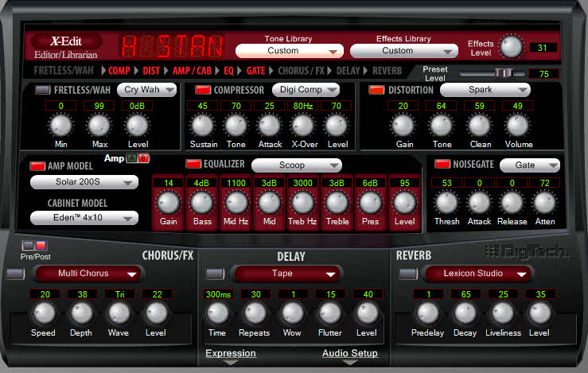
Task: Click the Effects Level value field 31
Action: pyautogui.click(x=543, y=48)
